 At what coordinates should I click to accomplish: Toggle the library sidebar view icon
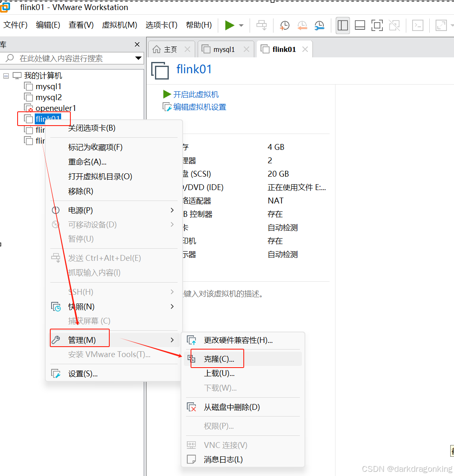pos(343,25)
